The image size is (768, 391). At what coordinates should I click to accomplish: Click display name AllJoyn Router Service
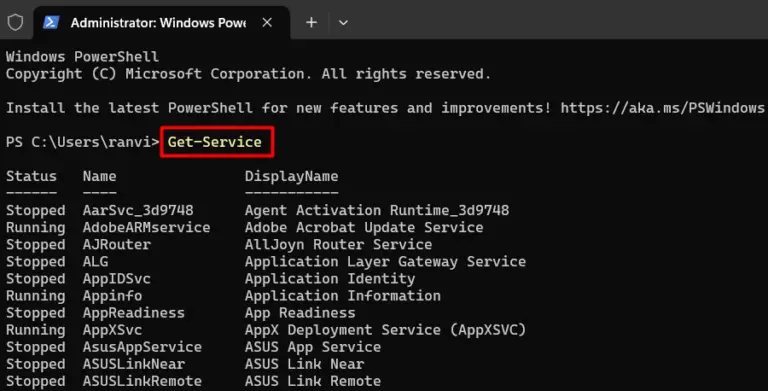338,244
